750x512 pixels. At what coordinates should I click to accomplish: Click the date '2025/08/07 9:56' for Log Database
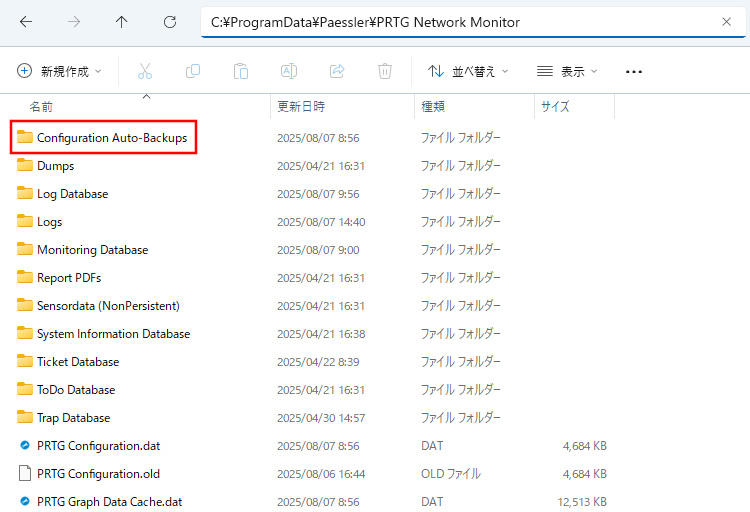click(x=318, y=194)
